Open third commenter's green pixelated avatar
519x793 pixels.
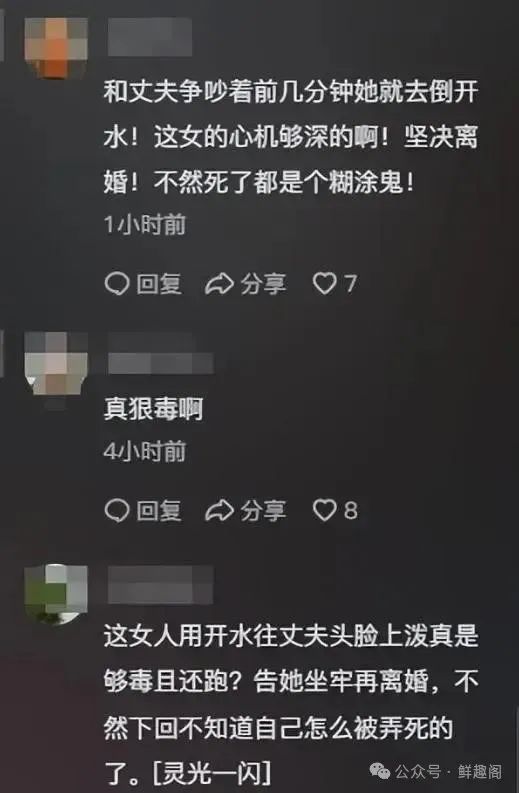click(x=56, y=596)
